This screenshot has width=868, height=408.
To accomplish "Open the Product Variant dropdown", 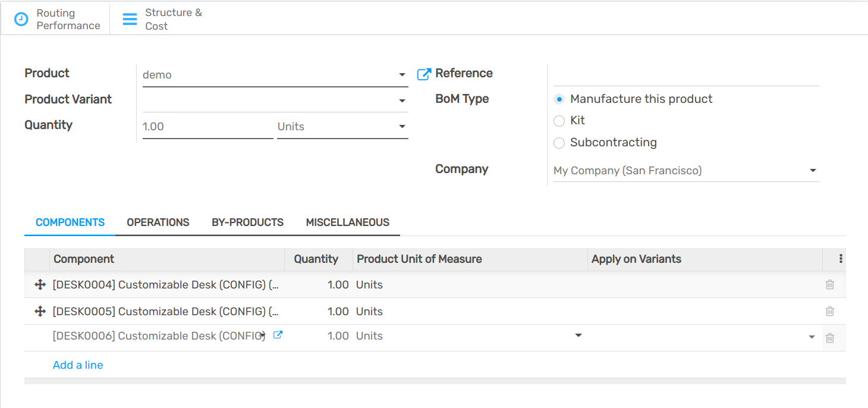I will 402,101.
